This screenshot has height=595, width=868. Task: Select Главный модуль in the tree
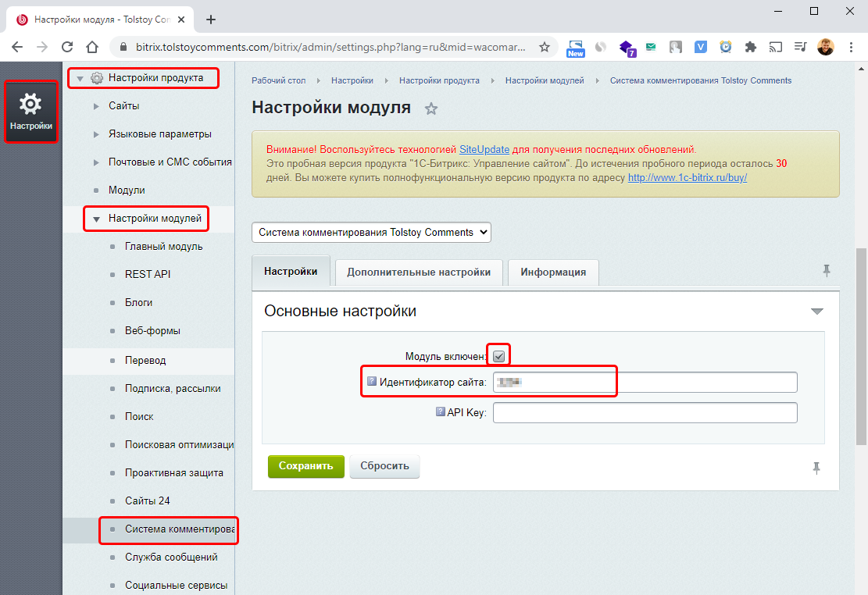[164, 247]
